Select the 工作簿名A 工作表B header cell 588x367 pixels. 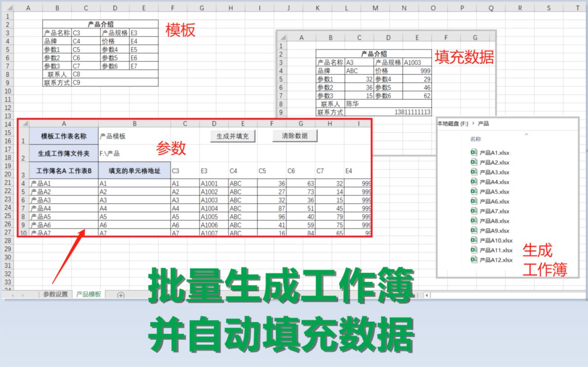(64, 171)
